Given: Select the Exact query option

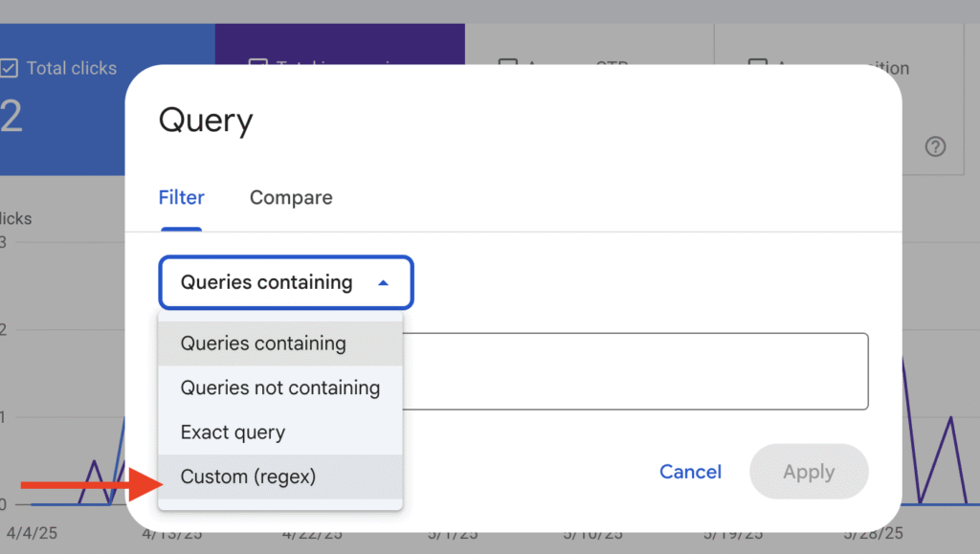Looking at the screenshot, I should point(280,432).
